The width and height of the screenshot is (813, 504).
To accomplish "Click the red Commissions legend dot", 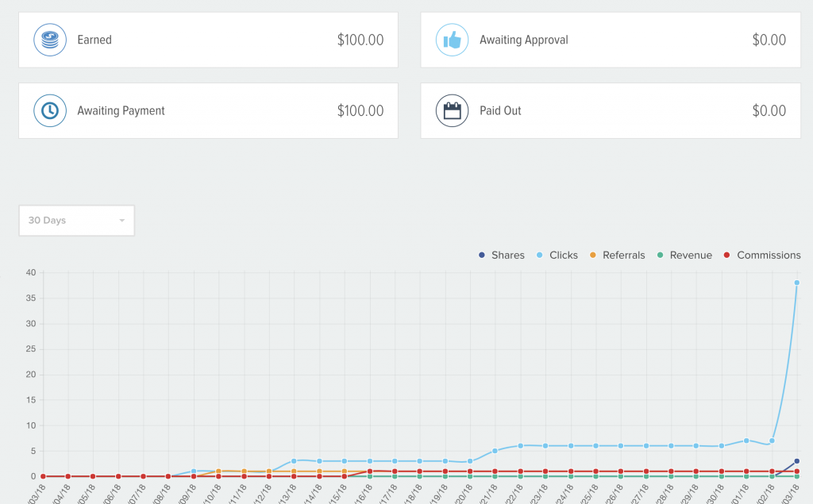I will coord(728,255).
